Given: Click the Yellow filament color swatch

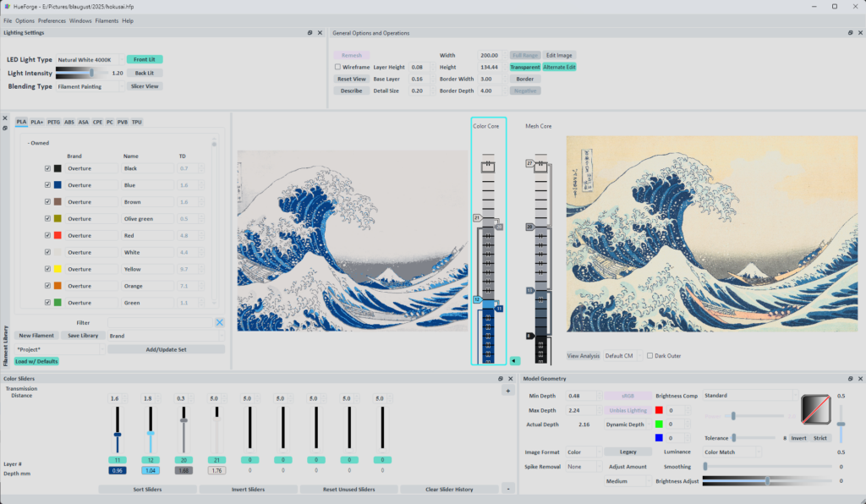Looking at the screenshot, I should 58,269.
